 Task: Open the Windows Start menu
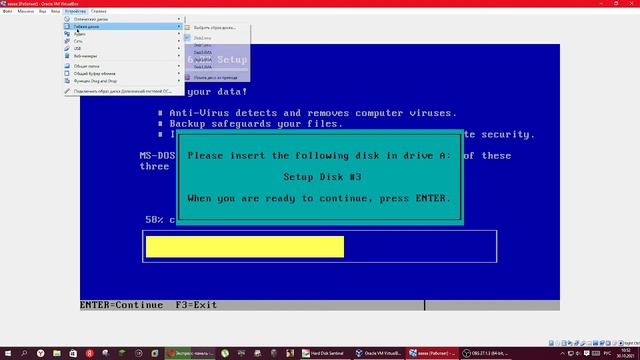point(8,353)
